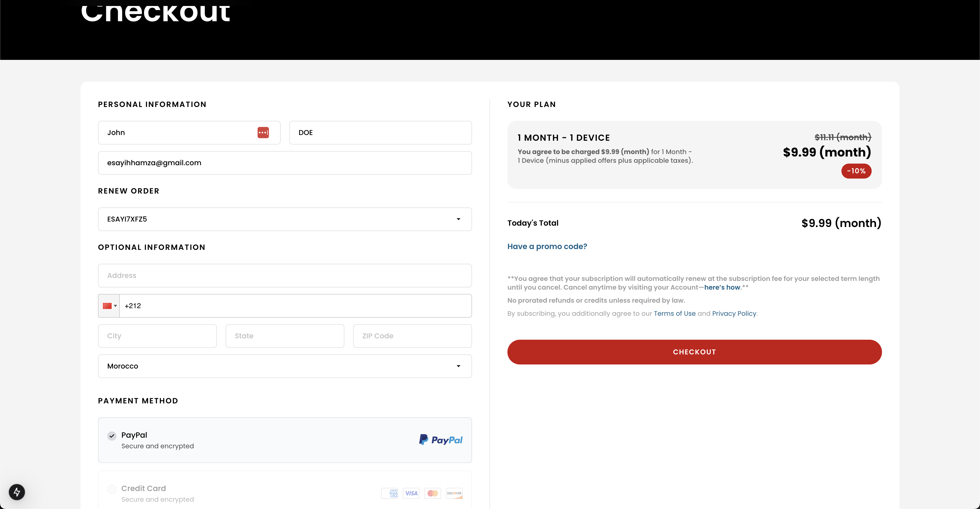The image size is (980, 509).
Task: Click the crossed-out $11.11 (month) price
Action: (x=843, y=137)
